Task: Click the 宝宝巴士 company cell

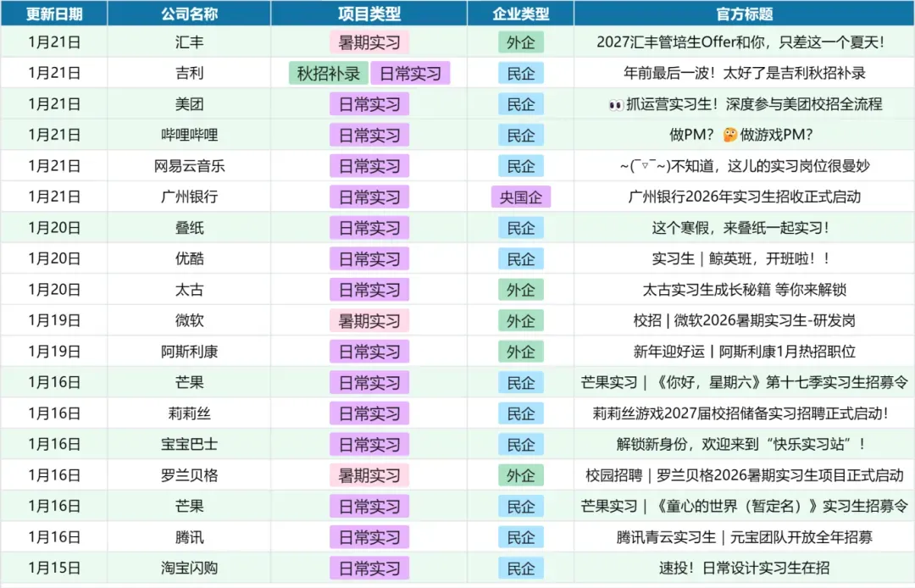Action: pos(189,444)
